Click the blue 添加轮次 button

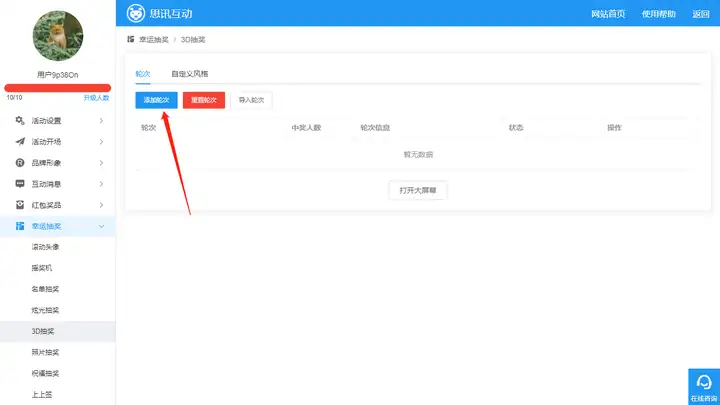(157, 100)
